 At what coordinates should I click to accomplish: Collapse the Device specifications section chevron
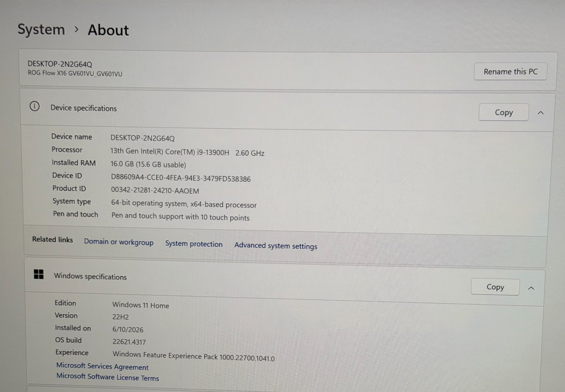click(541, 113)
